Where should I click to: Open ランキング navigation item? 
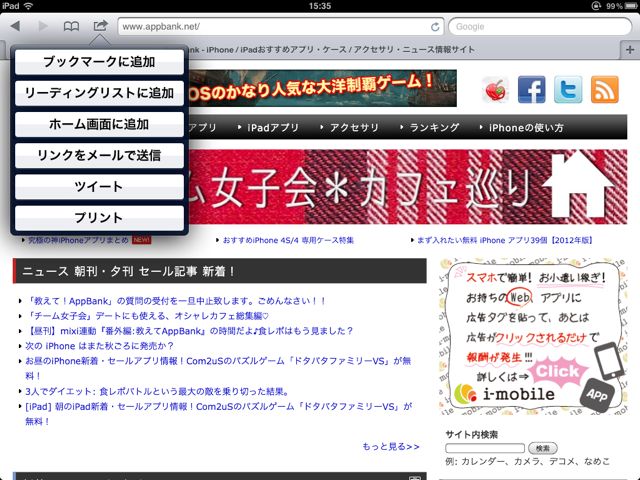click(x=434, y=128)
